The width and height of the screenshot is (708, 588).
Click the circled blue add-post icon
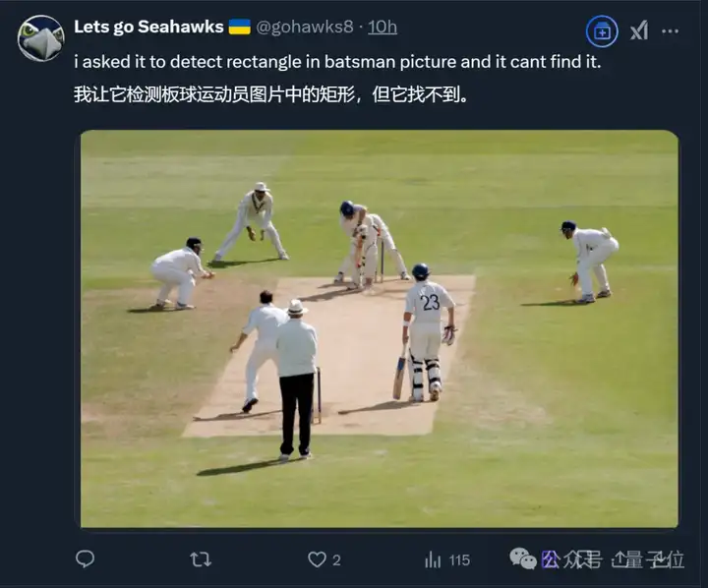coord(602,31)
